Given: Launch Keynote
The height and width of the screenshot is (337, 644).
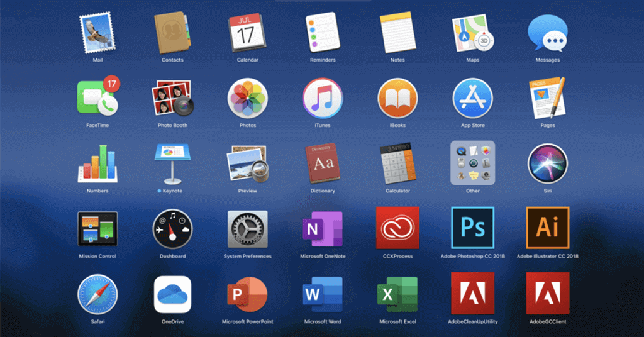Looking at the screenshot, I should [x=172, y=163].
